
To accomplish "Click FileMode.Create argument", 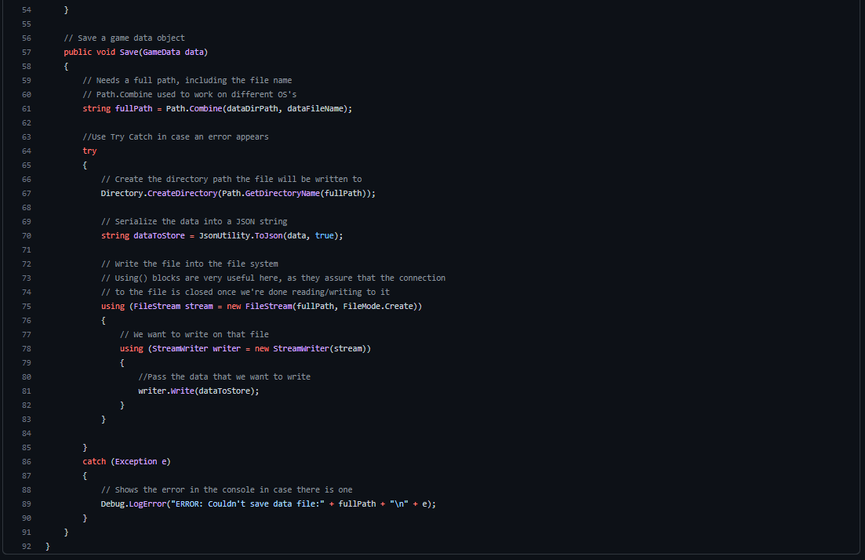I will [378, 306].
